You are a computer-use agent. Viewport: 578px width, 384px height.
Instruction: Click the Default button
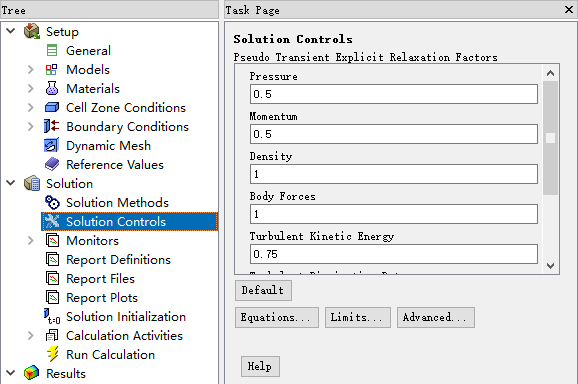point(263,290)
